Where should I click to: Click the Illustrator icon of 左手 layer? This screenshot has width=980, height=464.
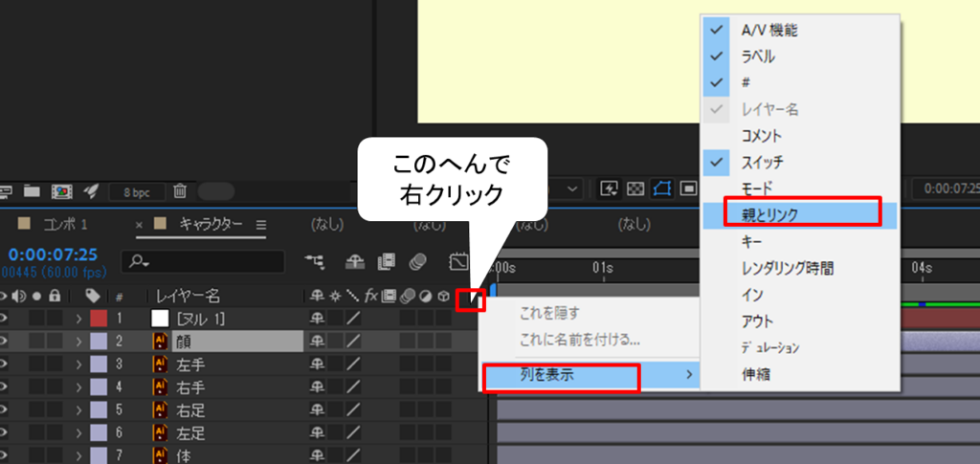click(x=160, y=365)
